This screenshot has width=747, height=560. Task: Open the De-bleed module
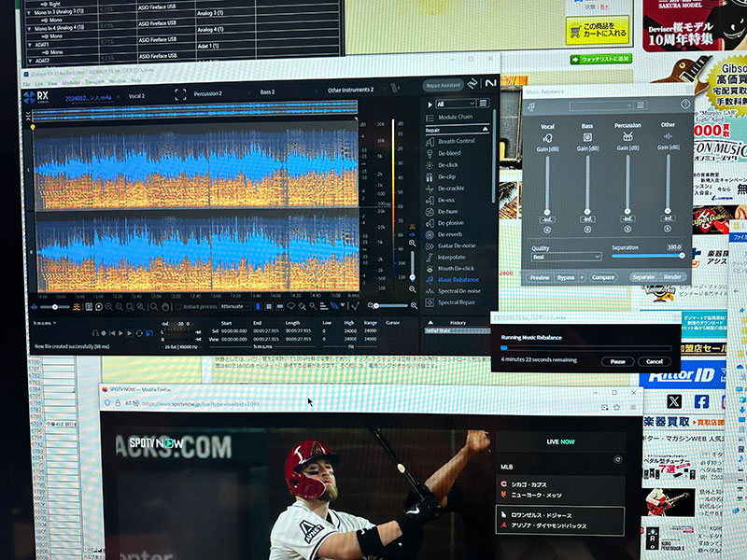444,153
